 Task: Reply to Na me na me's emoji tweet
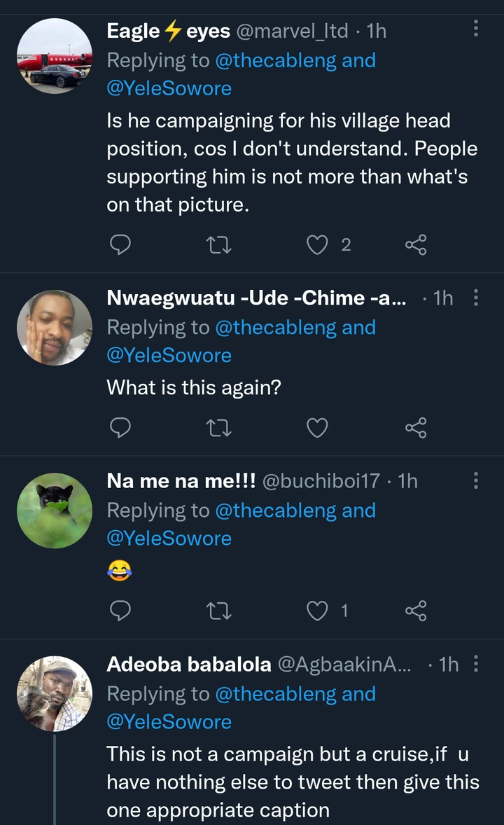[x=121, y=611]
